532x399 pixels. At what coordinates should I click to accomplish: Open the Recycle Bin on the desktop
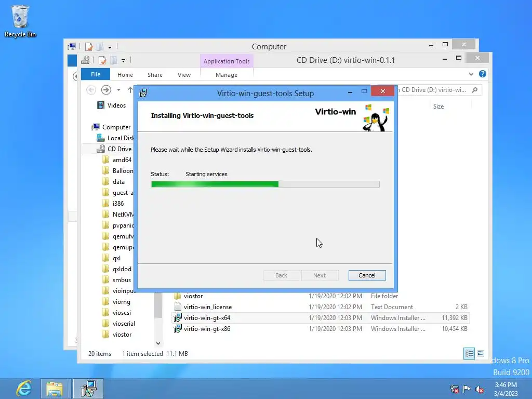[x=20, y=21]
